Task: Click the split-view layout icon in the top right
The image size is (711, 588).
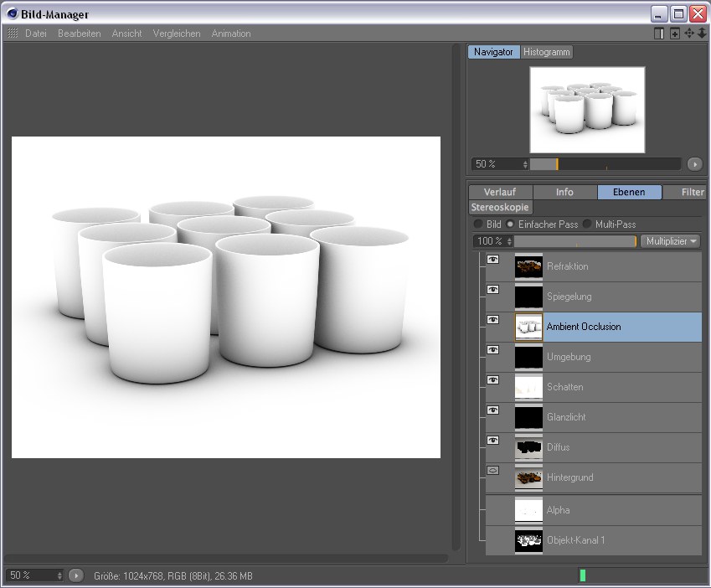Action: tap(659, 34)
